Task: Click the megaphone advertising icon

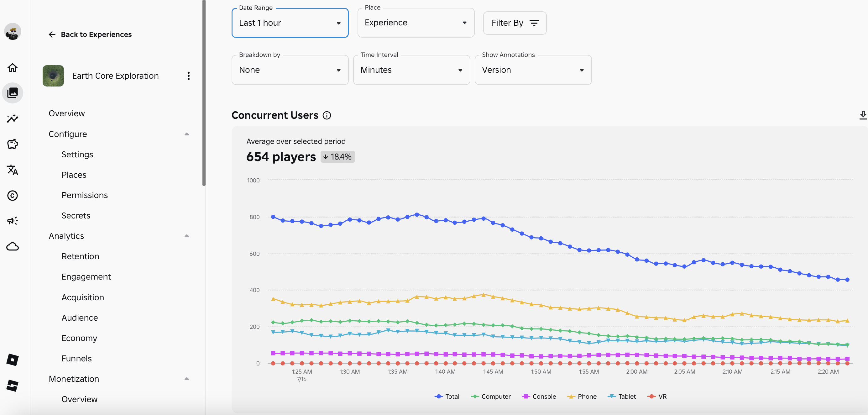Action: pyautogui.click(x=13, y=221)
